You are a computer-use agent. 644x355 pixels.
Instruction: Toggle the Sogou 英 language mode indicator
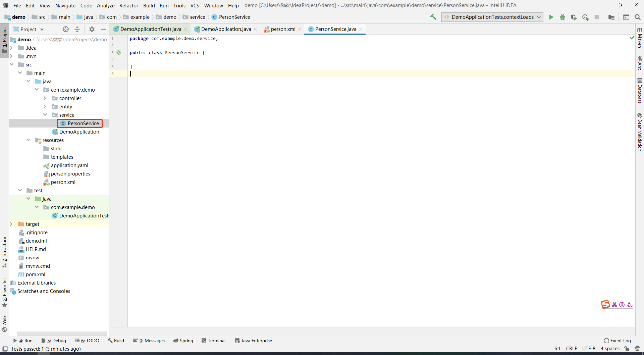coord(614,305)
